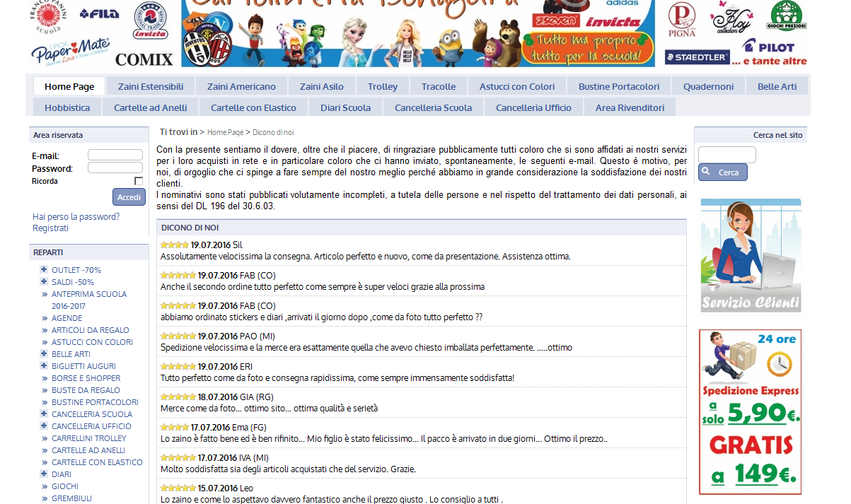851x504 pixels.
Task: Expand the BIGLIETTI AUGURI category
Action: pyautogui.click(x=44, y=365)
